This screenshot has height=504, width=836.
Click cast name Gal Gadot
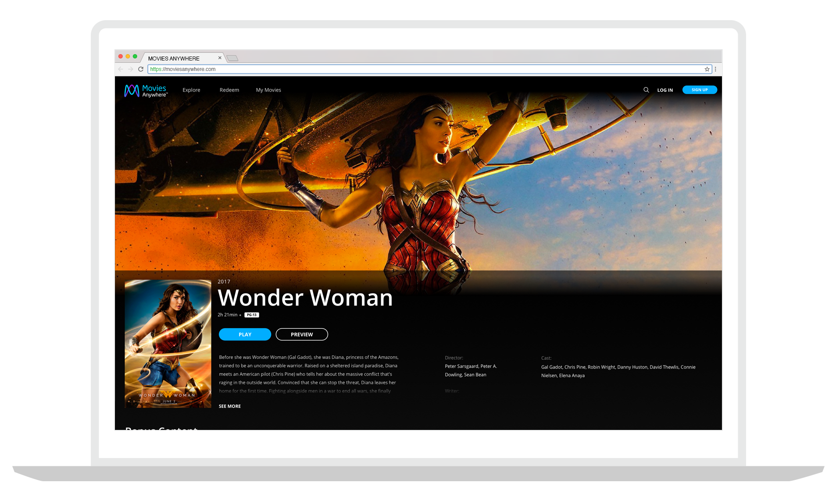click(x=552, y=367)
